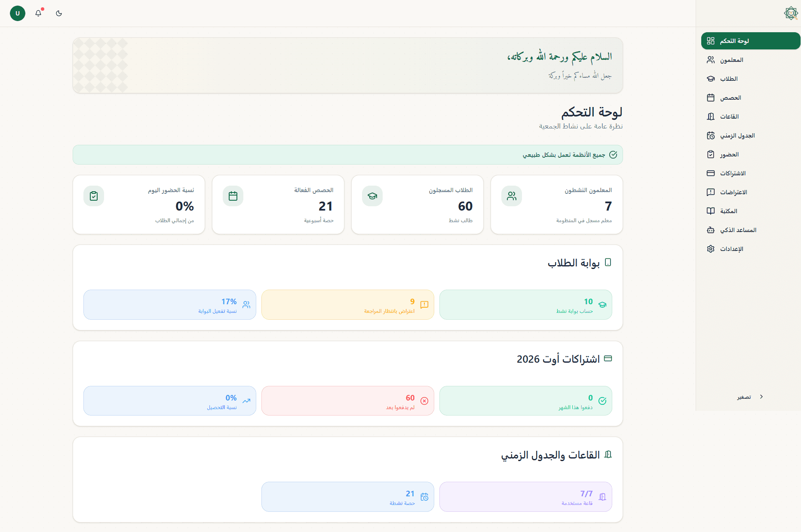Click the بوابة الطلاب section heading

(574, 263)
